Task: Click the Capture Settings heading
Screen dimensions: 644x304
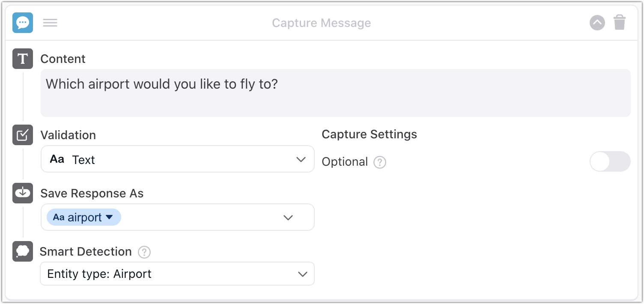Action: coord(369,134)
